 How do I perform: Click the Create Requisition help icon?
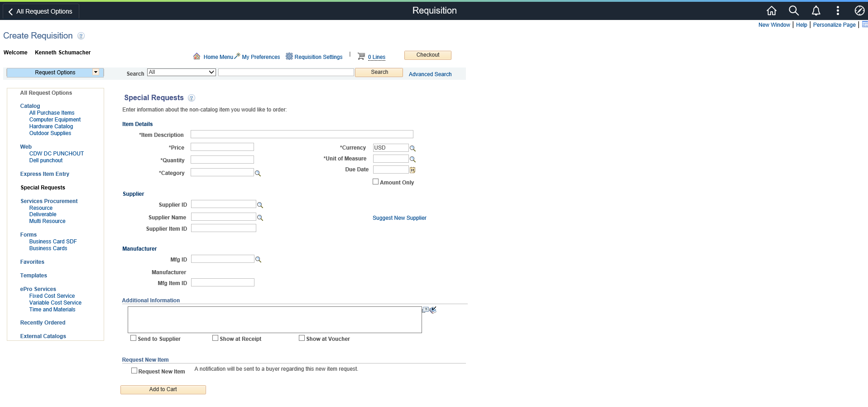coord(81,36)
